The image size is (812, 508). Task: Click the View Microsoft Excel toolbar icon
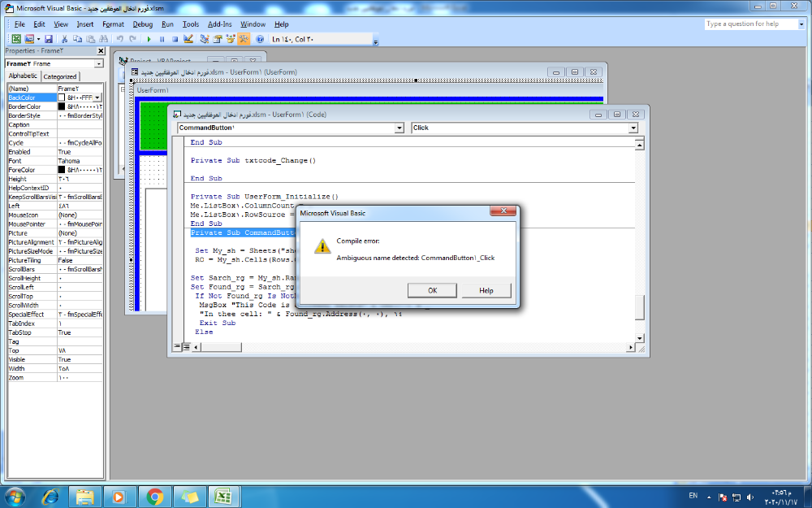click(x=16, y=39)
